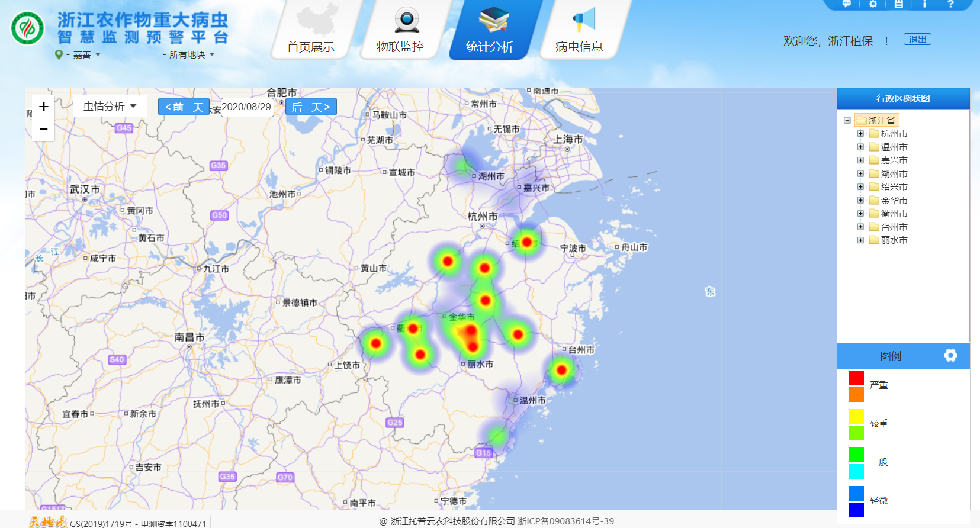The image size is (980, 528).
Task: Open legend settings gear next to 图例
Action: click(x=950, y=355)
